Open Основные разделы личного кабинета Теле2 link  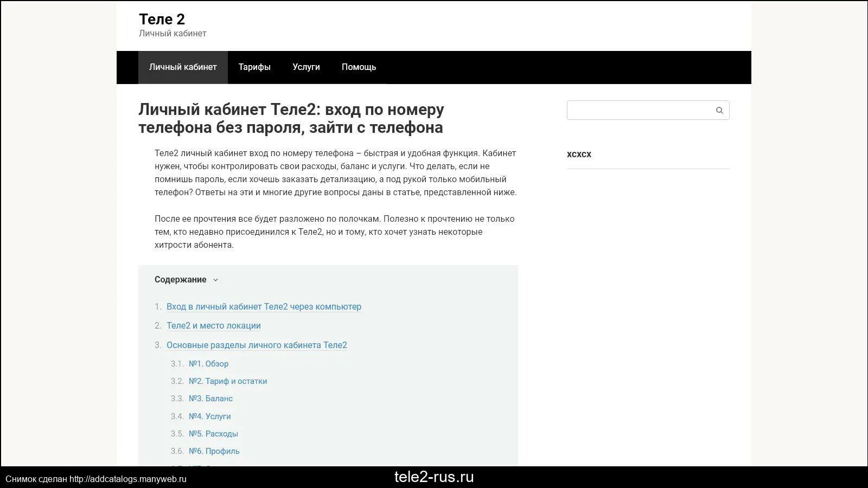(257, 345)
